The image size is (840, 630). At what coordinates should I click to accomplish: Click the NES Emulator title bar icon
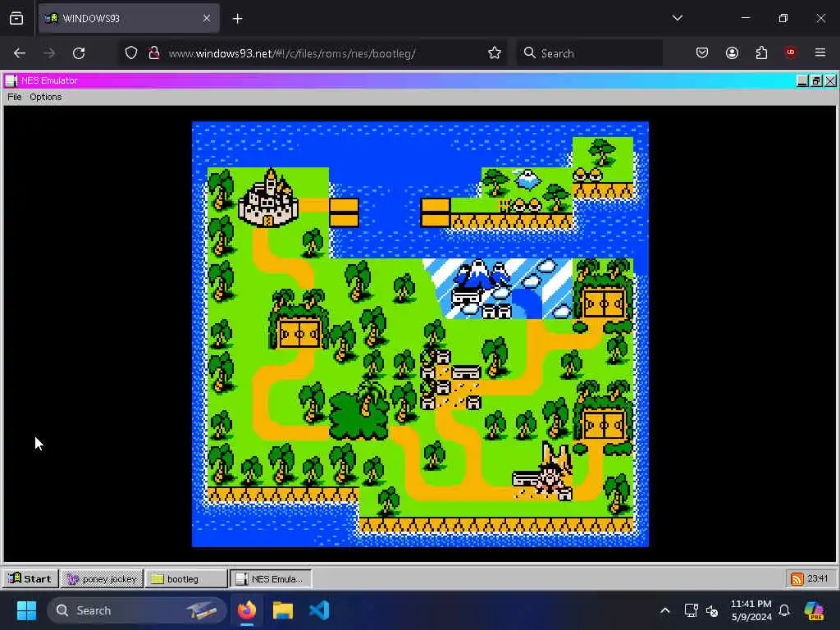[11, 81]
